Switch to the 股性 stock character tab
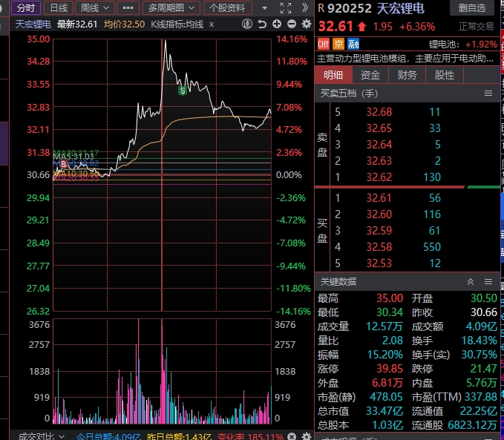Screen dimensions: 504x440 coord(445,75)
